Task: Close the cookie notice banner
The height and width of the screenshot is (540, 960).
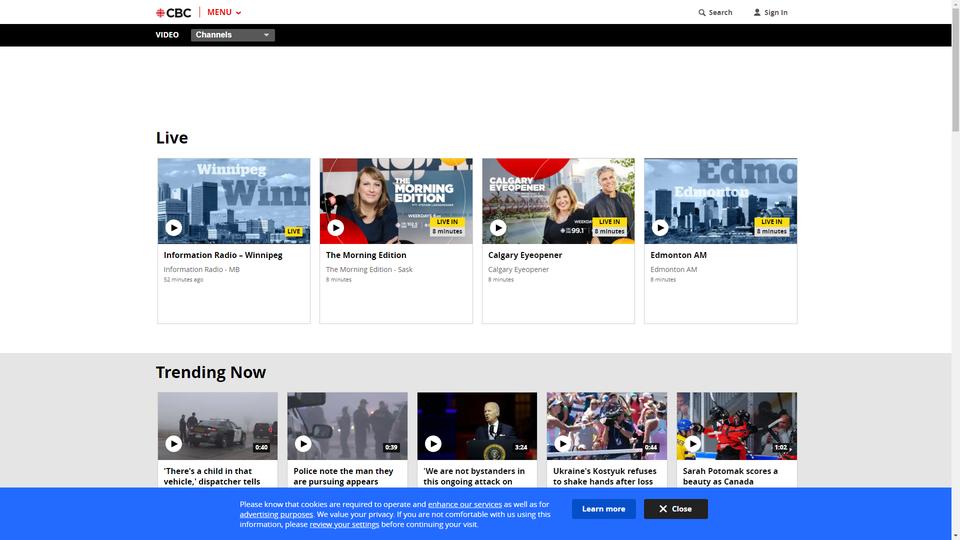Action: point(676,509)
